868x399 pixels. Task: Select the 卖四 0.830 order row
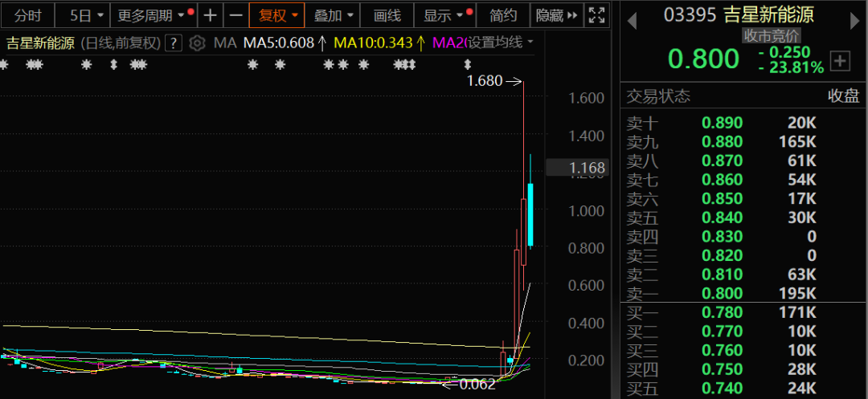743,237
